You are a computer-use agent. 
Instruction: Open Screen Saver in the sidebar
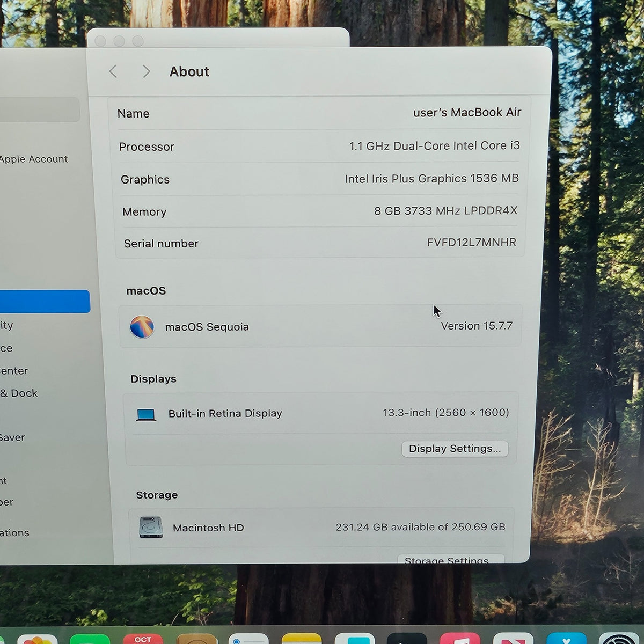[x=13, y=437]
